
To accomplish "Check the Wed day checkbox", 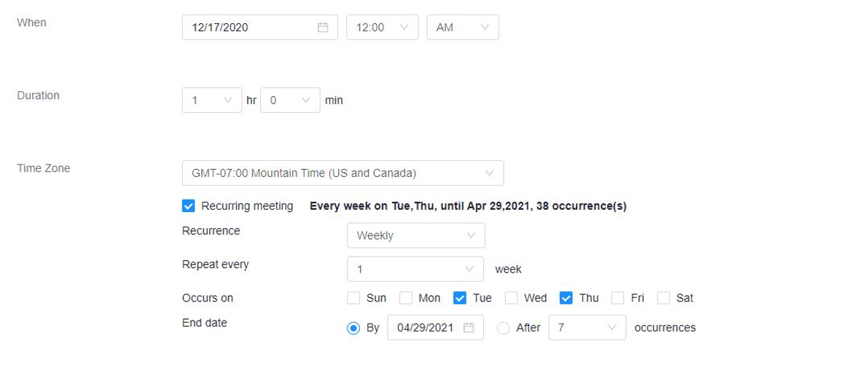I will (x=511, y=298).
